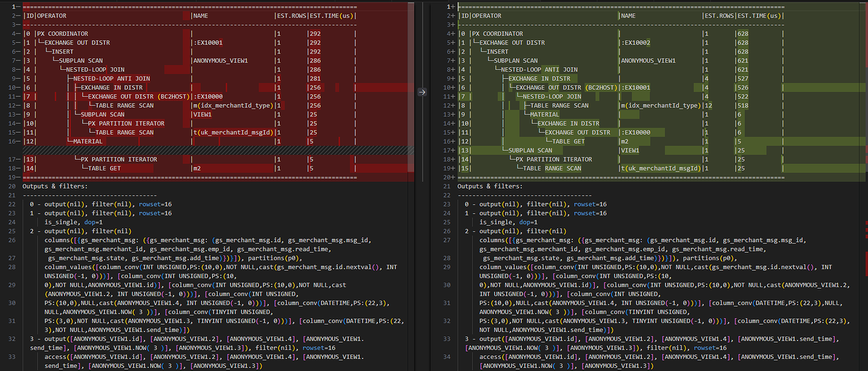The width and height of the screenshot is (868, 371).
Task: Click t(uk_merchantId_msgId) in the right pane
Action: click(x=660, y=169)
